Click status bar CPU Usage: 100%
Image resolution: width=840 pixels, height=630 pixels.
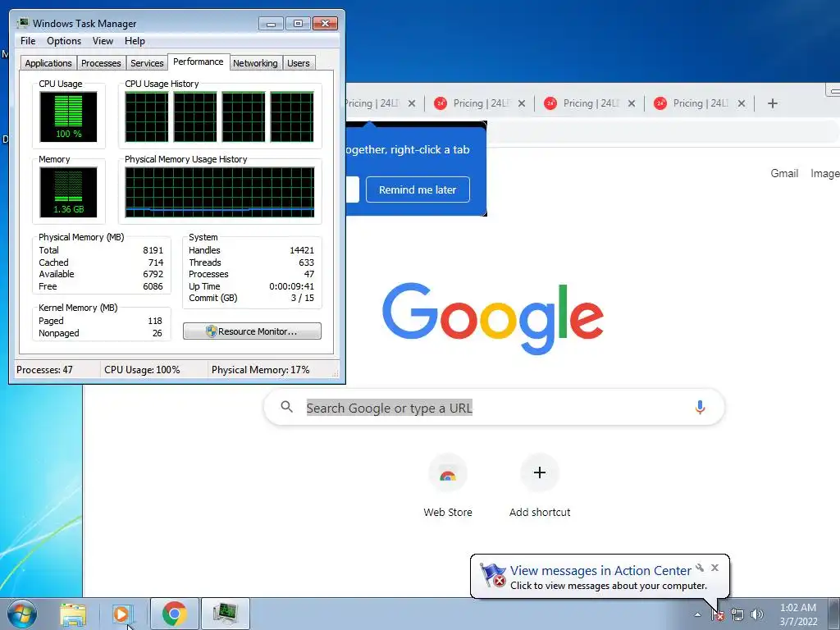[x=142, y=370]
